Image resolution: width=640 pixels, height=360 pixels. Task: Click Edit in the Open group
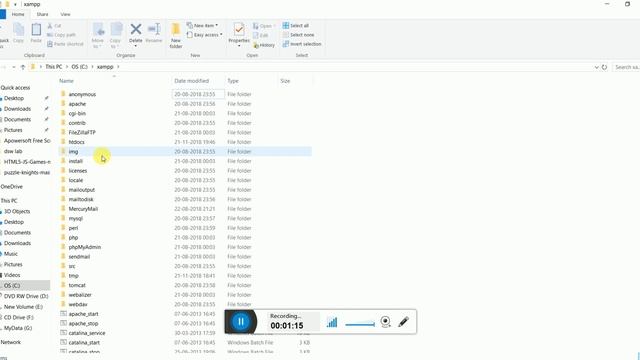261,36
